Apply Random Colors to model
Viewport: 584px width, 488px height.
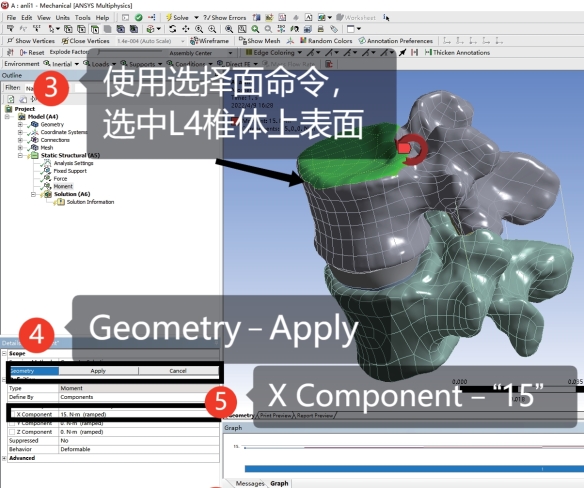pos(303,40)
